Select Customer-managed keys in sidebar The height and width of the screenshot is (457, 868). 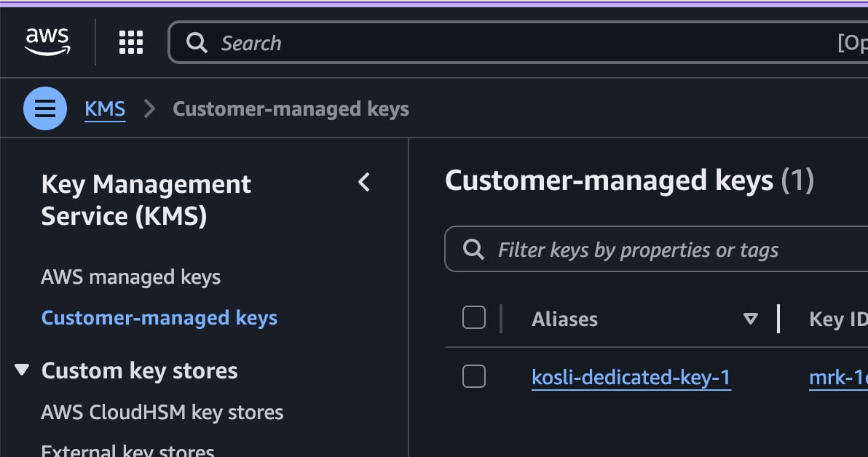(x=159, y=318)
